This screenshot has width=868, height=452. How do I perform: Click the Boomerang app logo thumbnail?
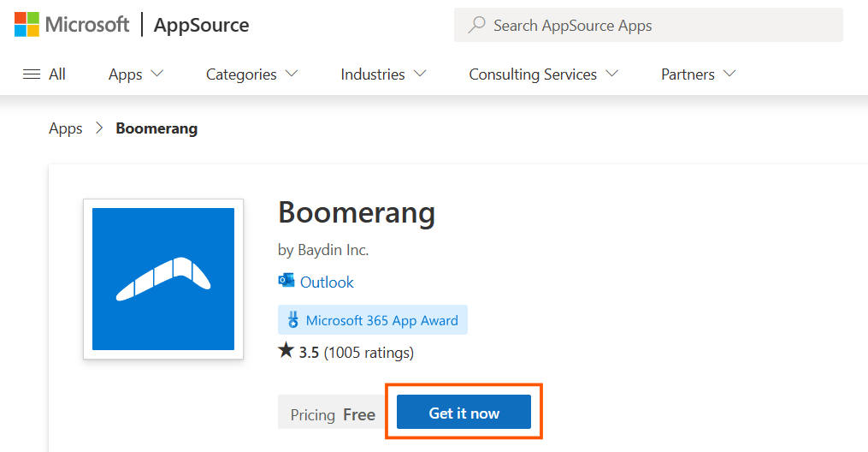click(163, 279)
